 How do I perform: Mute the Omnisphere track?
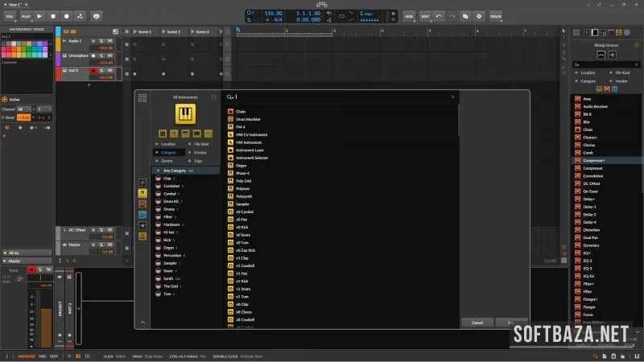[x=110, y=56]
